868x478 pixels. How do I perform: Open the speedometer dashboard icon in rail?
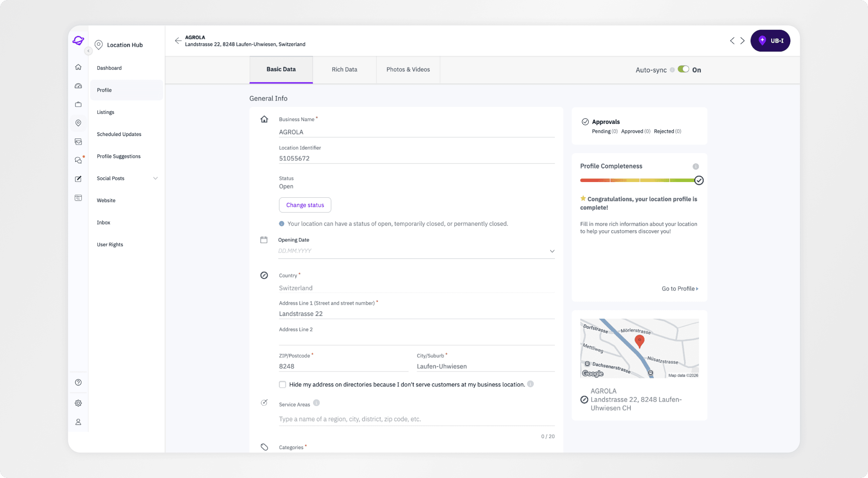pos(78,86)
